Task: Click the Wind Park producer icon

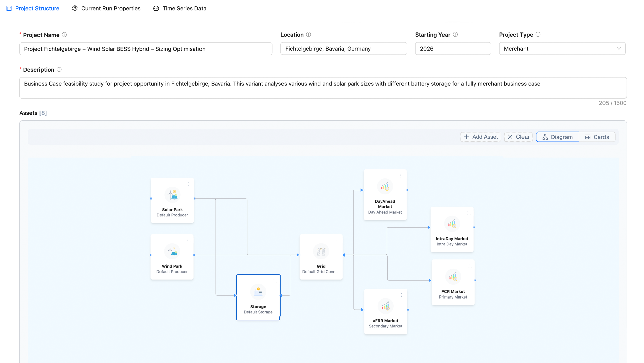Action: pyautogui.click(x=172, y=251)
